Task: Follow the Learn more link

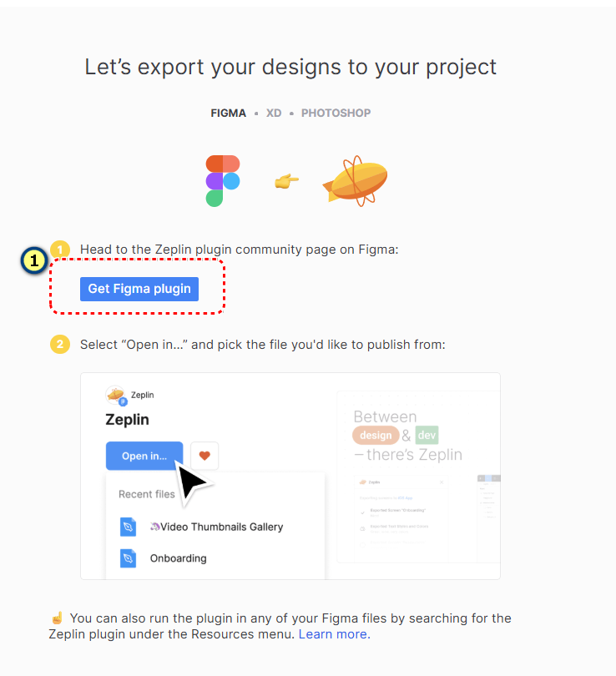Action: 333,634
